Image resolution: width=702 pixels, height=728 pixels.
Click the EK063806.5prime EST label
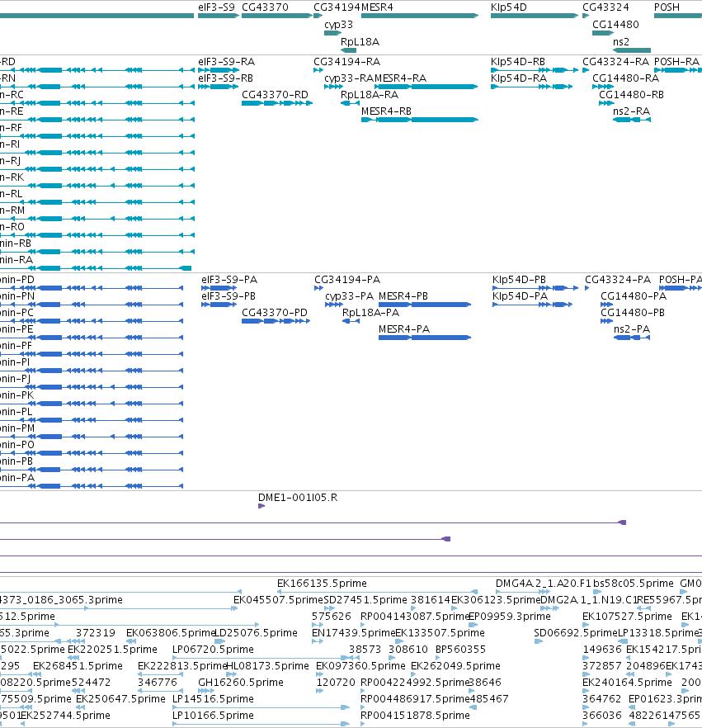tap(172, 633)
